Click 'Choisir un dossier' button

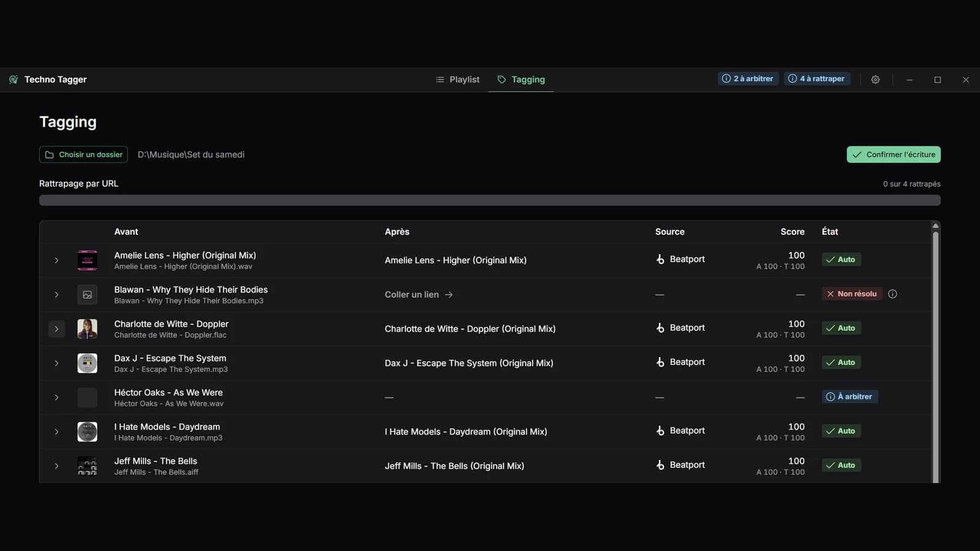point(83,154)
